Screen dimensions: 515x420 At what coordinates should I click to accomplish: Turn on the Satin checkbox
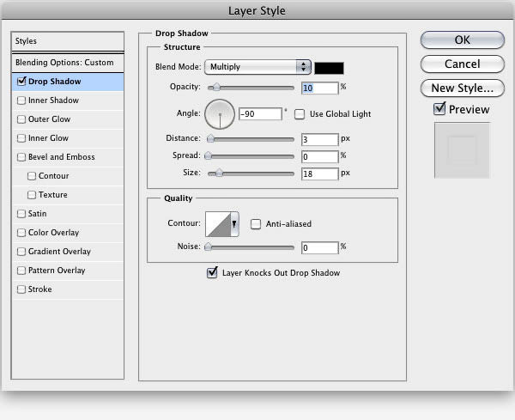[21, 214]
